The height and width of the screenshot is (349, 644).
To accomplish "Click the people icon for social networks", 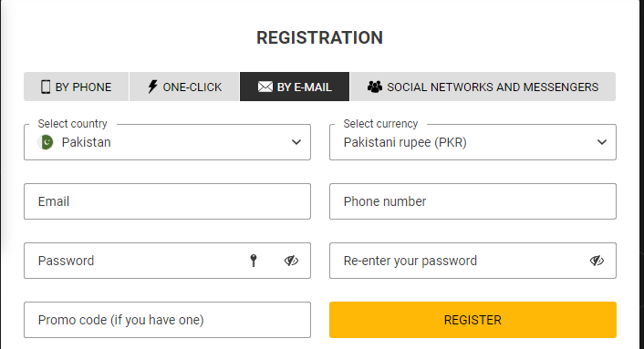I will click(375, 87).
